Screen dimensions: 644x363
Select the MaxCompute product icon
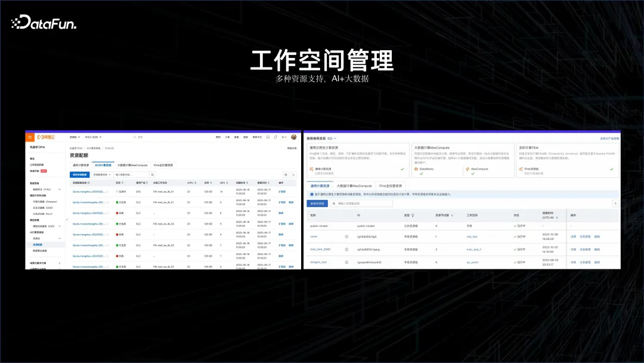[467, 168]
